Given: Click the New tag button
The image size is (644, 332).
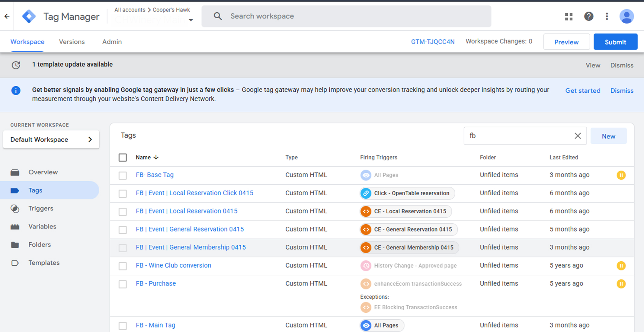Looking at the screenshot, I should (608, 136).
